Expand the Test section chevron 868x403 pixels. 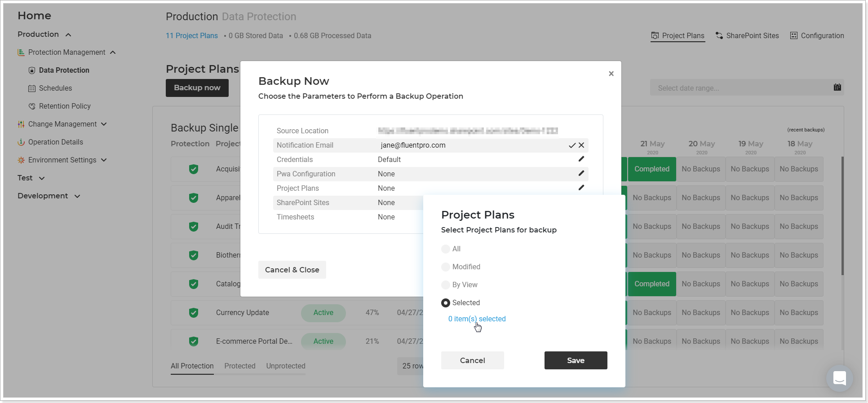(42, 178)
